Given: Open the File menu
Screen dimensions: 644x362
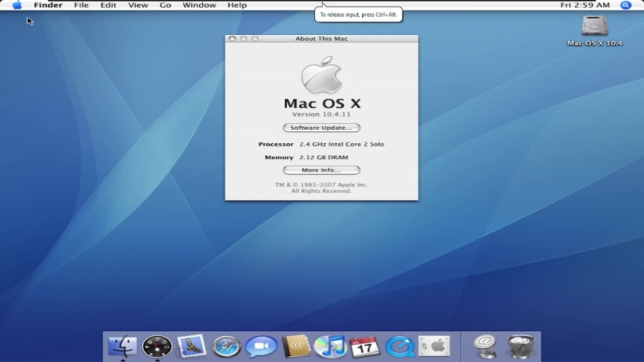Looking at the screenshot, I should coord(81,5).
